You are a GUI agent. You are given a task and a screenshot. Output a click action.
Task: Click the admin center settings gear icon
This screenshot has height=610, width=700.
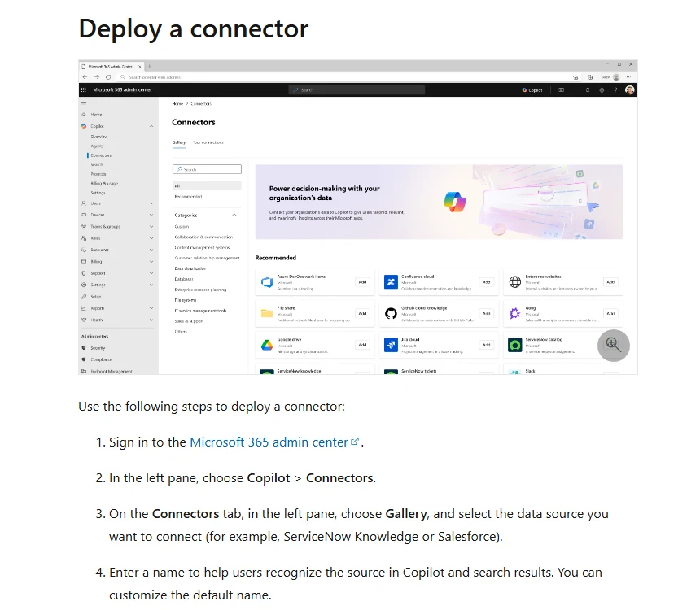point(602,90)
